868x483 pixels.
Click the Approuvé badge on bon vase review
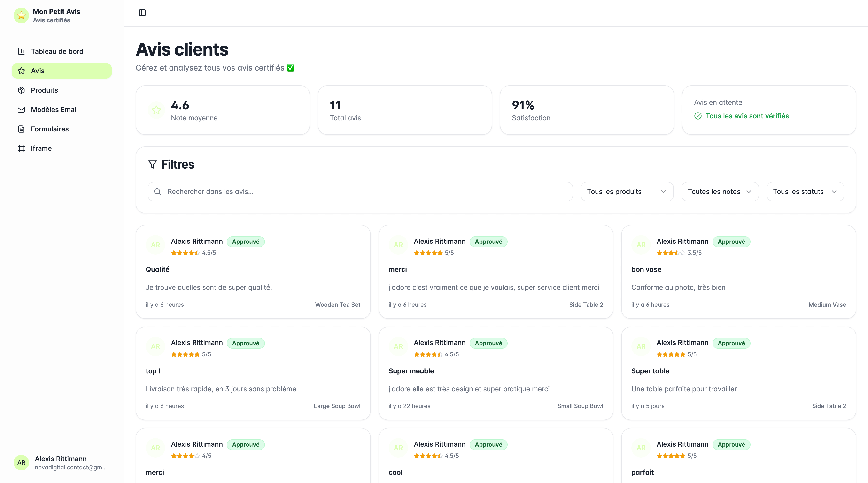731,241
